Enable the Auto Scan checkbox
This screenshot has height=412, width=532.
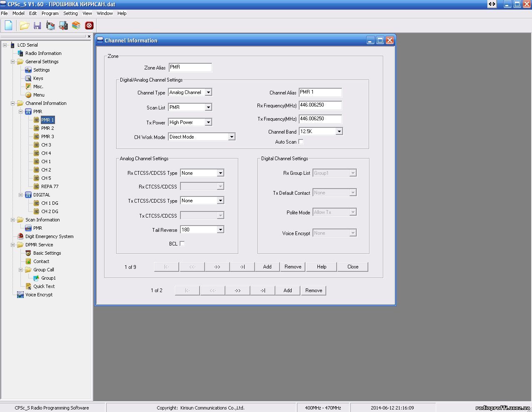[301, 142]
